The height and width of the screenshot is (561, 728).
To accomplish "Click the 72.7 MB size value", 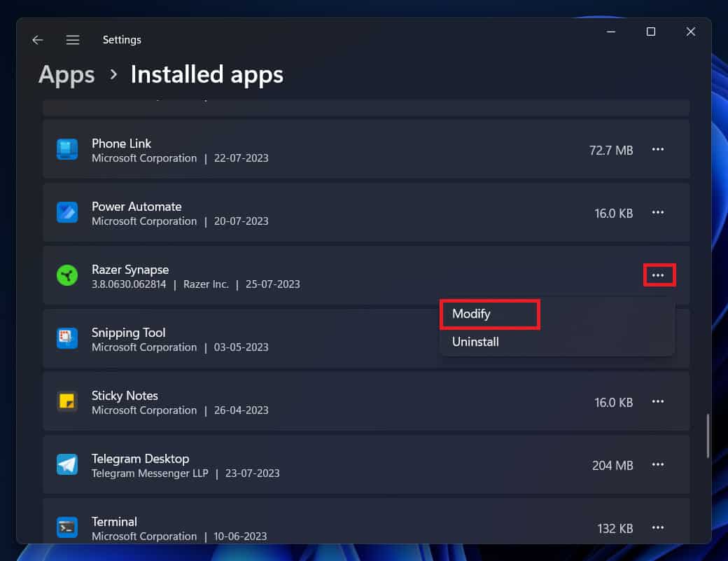I will coord(611,151).
